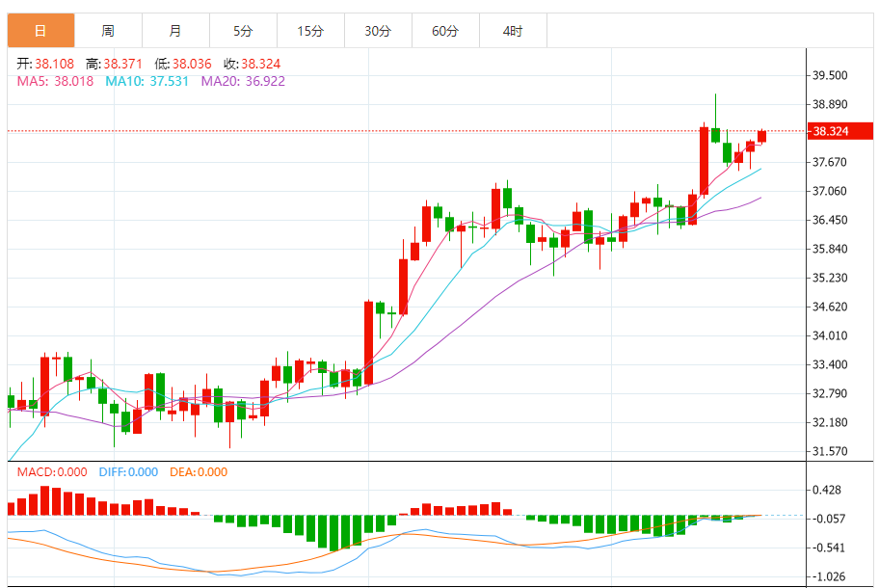Switch to the 4时 four-hour tab
The width and height of the screenshot is (879, 588).
(514, 31)
